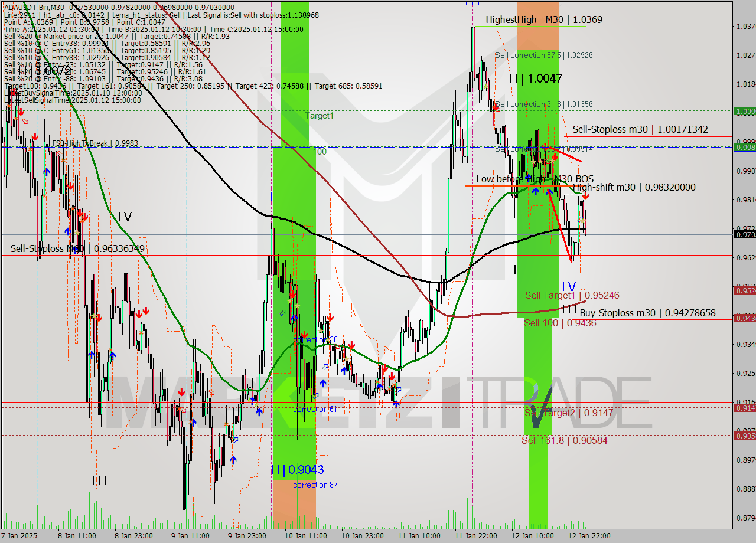Screen dimensions: 756x543
Task: Click the '9 Jan 11:00' time axis label
Action: pos(190,536)
